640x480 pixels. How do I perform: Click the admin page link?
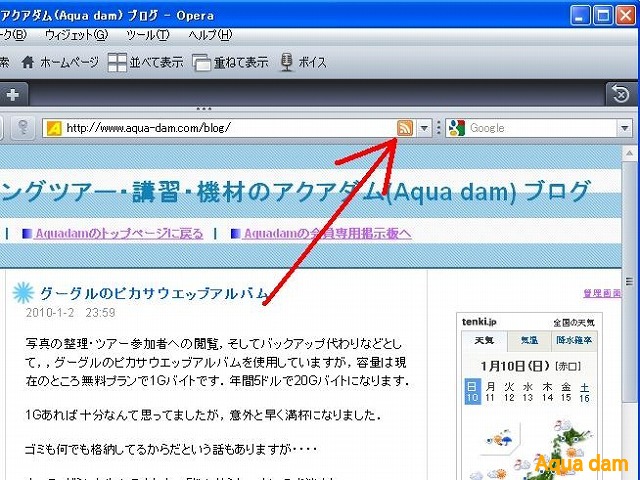[x=602, y=293]
